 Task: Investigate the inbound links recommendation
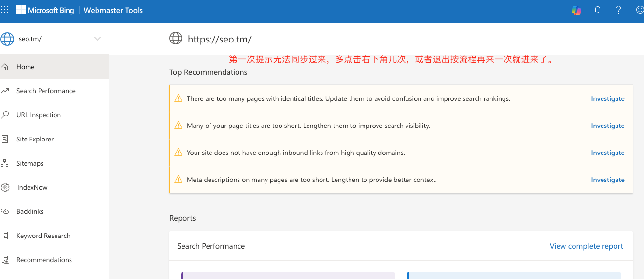(x=607, y=153)
